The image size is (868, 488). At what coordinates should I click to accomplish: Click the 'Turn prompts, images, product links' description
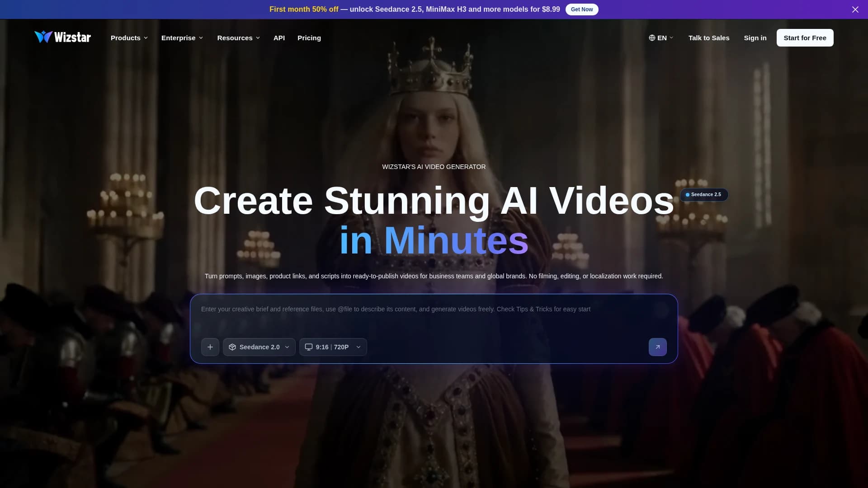coord(434,276)
